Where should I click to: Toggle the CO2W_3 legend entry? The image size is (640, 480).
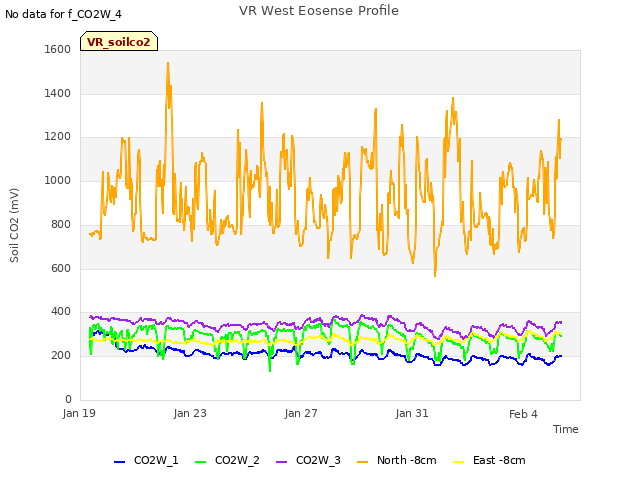pyautogui.click(x=308, y=461)
